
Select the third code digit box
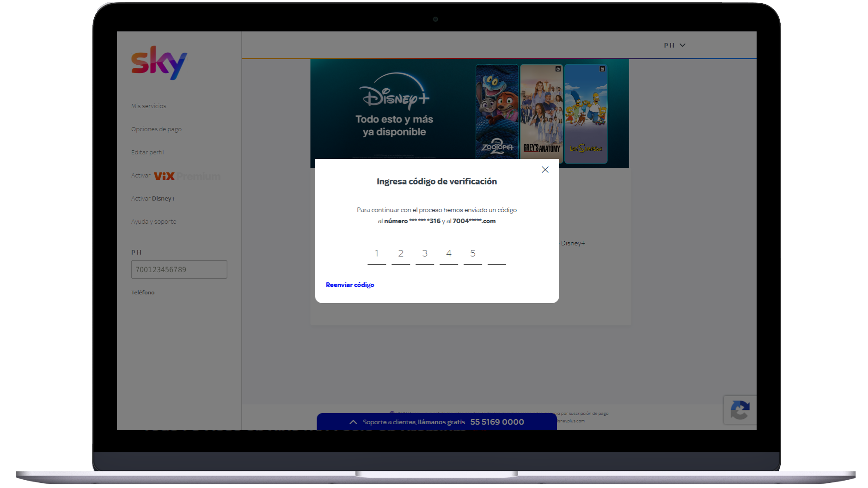[x=425, y=255]
